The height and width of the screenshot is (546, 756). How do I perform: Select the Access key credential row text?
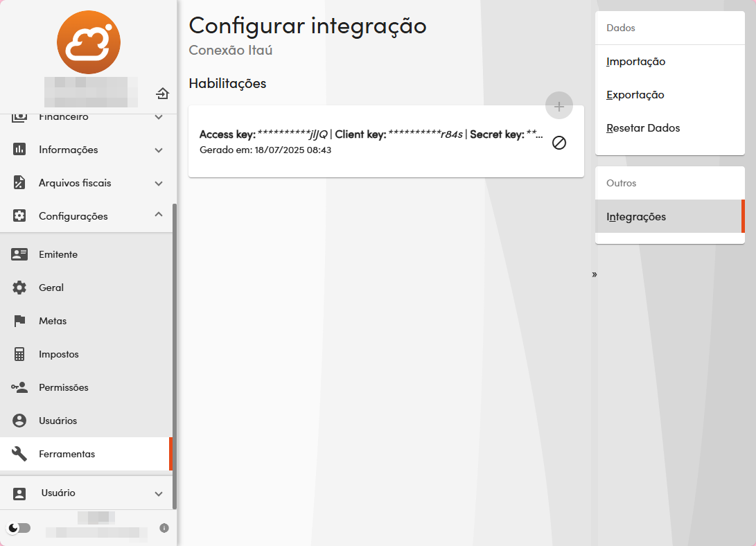[371, 134]
